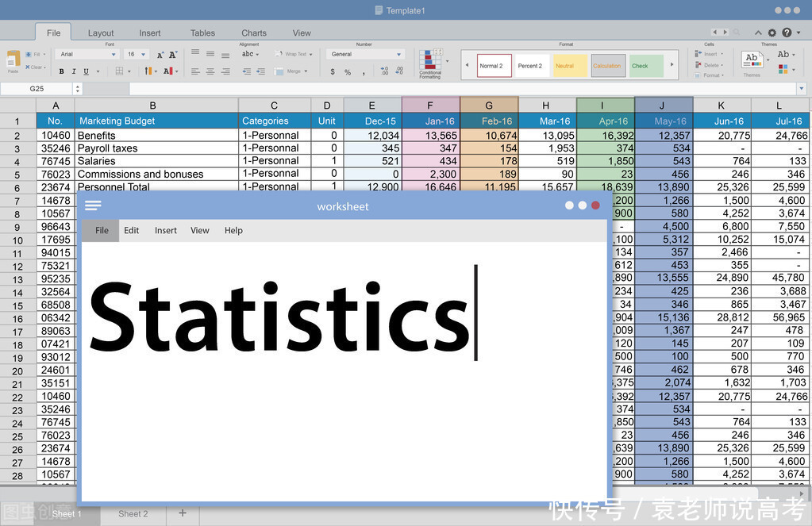Image resolution: width=812 pixels, height=526 pixels.
Task: Open the font size 16 dropdown
Action: pyautogui.click(x=137, y=55)
